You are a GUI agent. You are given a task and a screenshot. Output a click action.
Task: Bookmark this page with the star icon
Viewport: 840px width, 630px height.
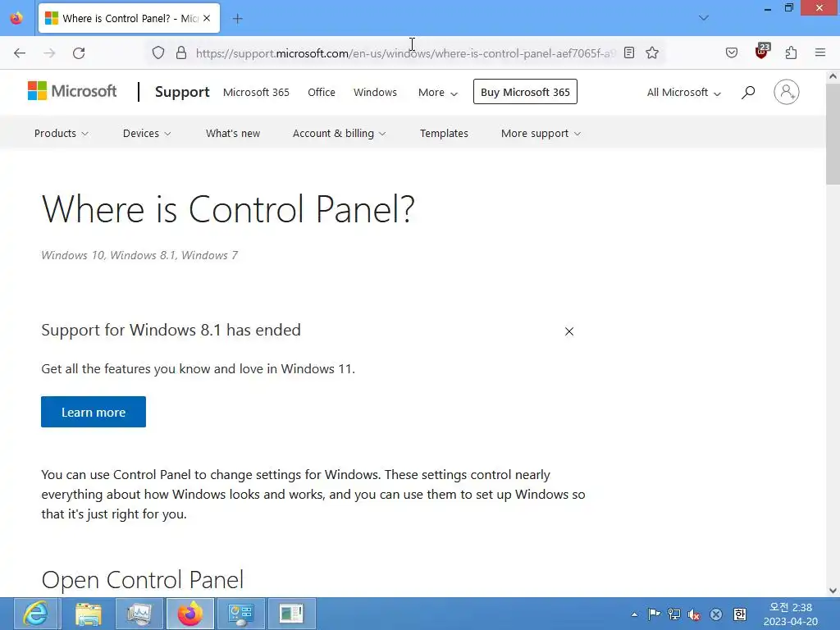click(652, 53)
